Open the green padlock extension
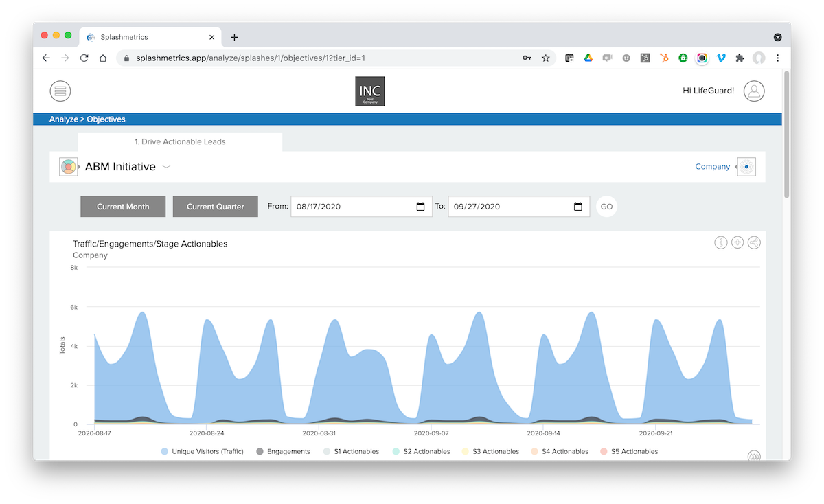 point(683,58)
